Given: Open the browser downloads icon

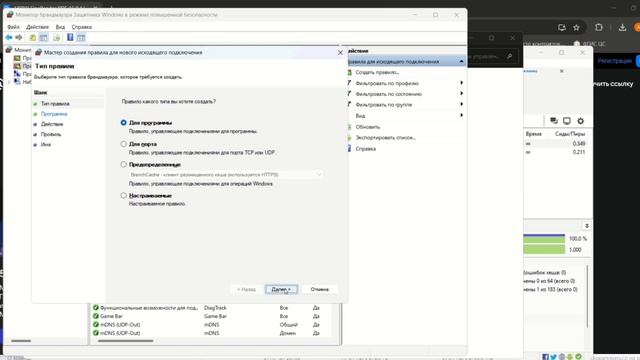Looking at the screenshot, I should (x=622, y=27).
